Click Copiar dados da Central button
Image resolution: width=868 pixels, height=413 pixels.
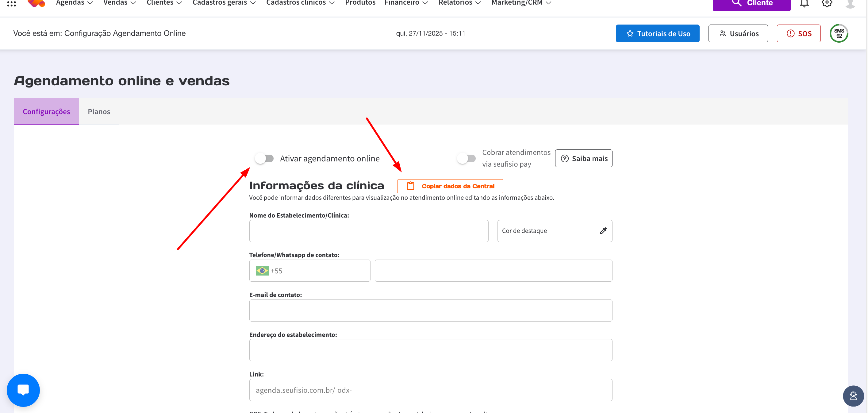(x=450, y=186)
